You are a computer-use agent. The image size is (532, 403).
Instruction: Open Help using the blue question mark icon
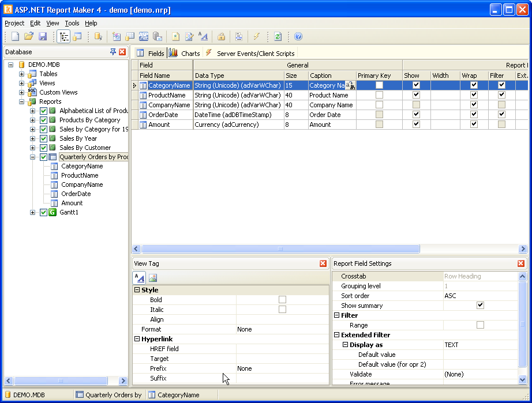[298, 36]
